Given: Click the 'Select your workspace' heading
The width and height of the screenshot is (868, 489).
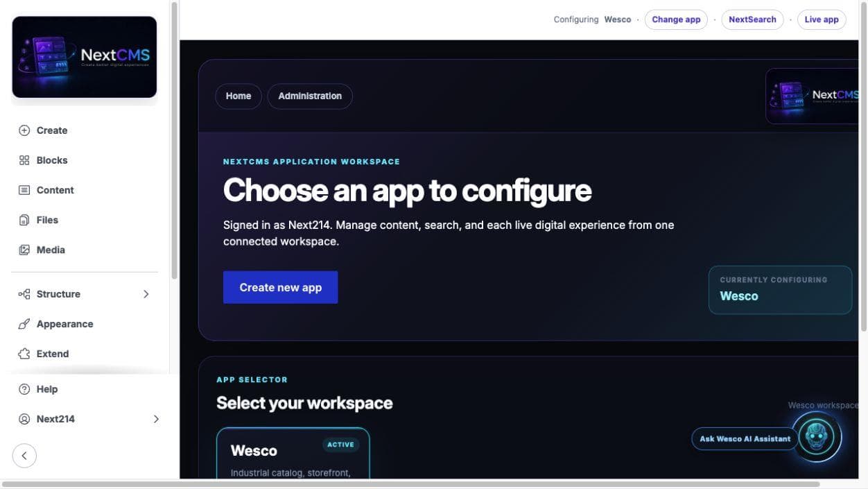Looking at the screenshot, I should pyautogui.click(x=304, y=403).
